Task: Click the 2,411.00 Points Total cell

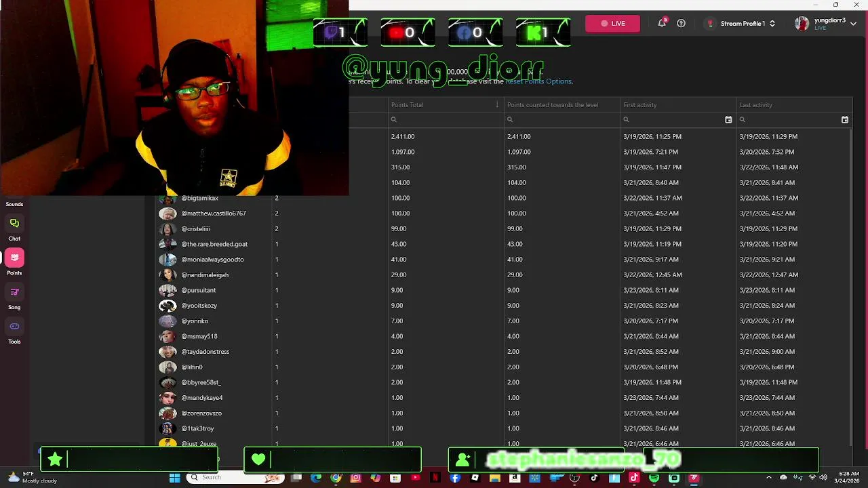Action: pyautogui.click(x=403, y=137)
